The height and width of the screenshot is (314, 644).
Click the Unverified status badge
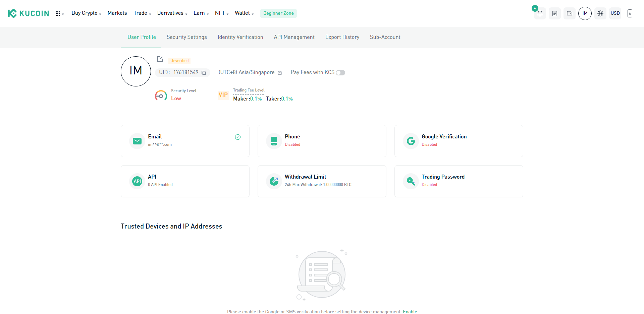(179, 61)
